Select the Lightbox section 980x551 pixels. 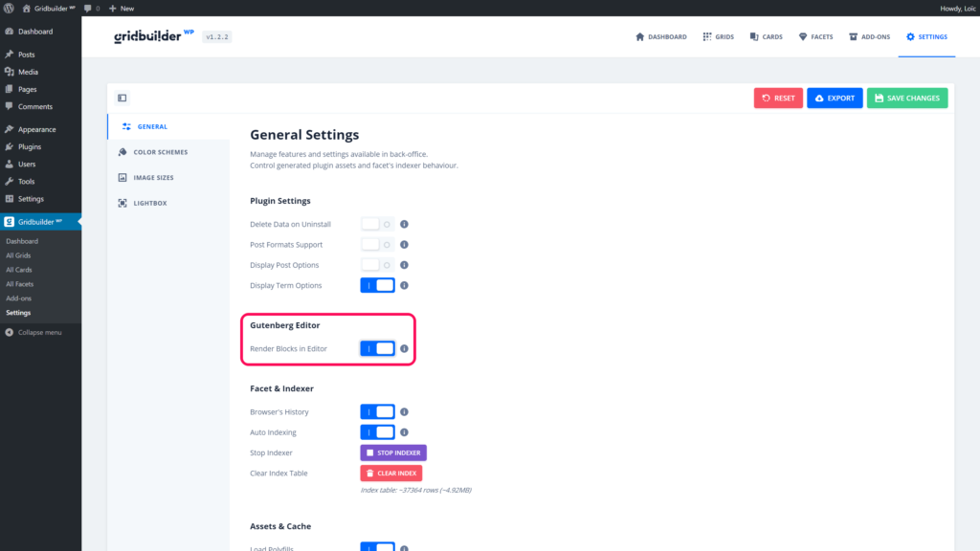point(168,203)
